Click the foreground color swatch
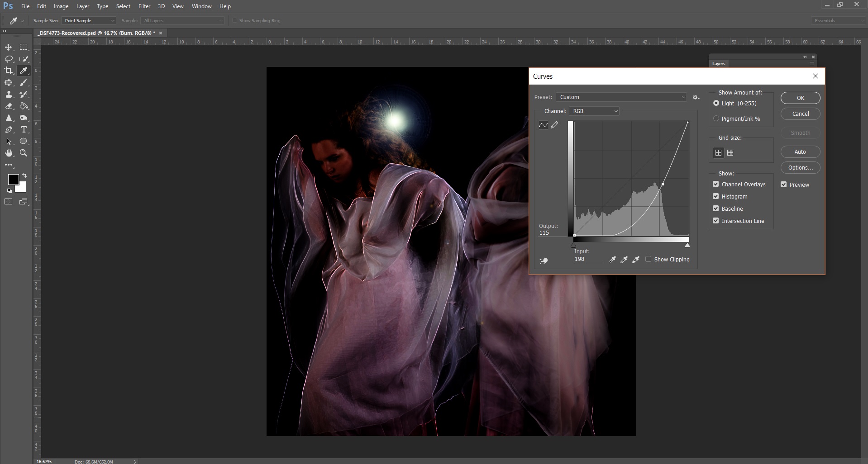This screenshot has height=464, width=868. (13, 180)
